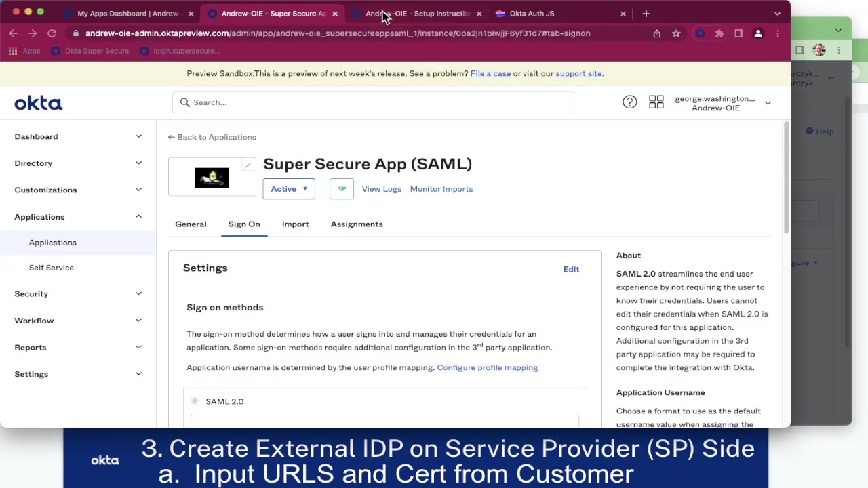
Task: Click the app logo thumbnail
Action: point(212,178)
